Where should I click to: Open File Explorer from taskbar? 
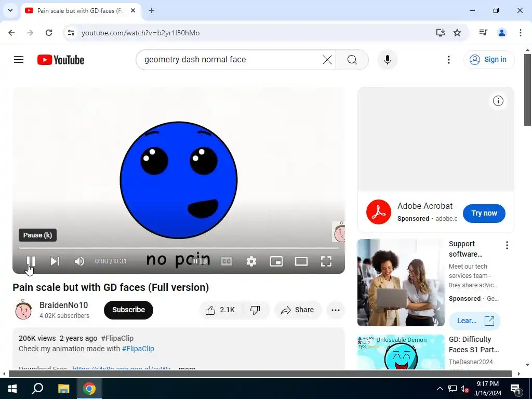pos(63,389)
